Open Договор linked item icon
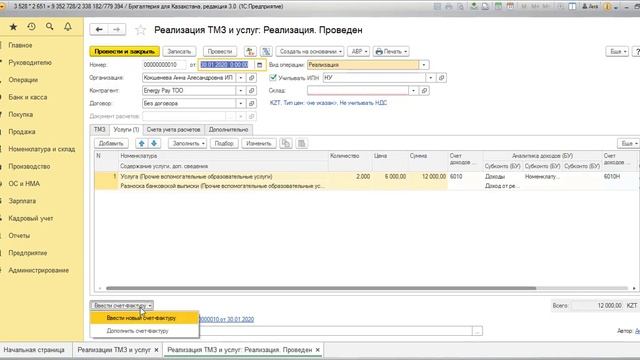 (x=252, y=104)
